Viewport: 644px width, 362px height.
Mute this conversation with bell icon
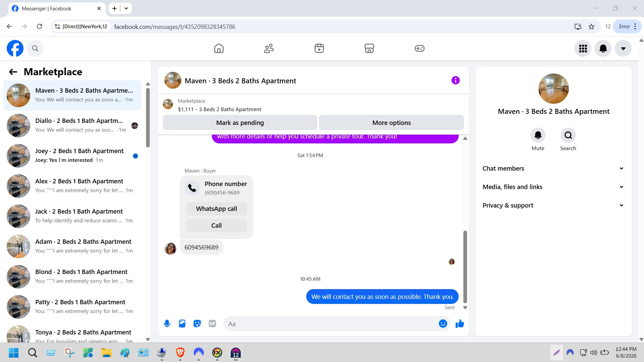click(538, 135)
